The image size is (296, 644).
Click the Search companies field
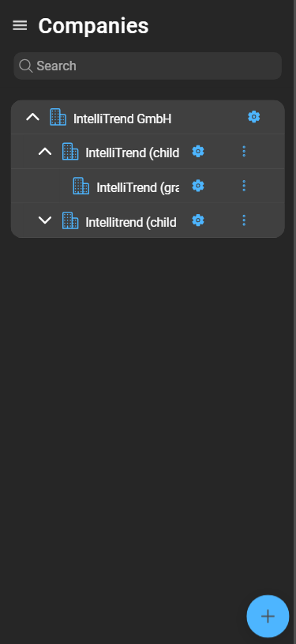148,66
